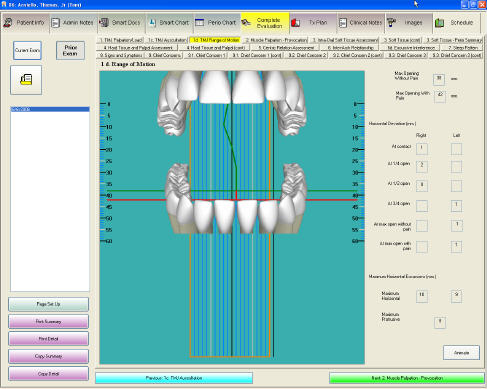Image resolution: width=487 pixels, height=389 pixels.
Task: Open the Tx Plan section
Action: pos(313,23)
